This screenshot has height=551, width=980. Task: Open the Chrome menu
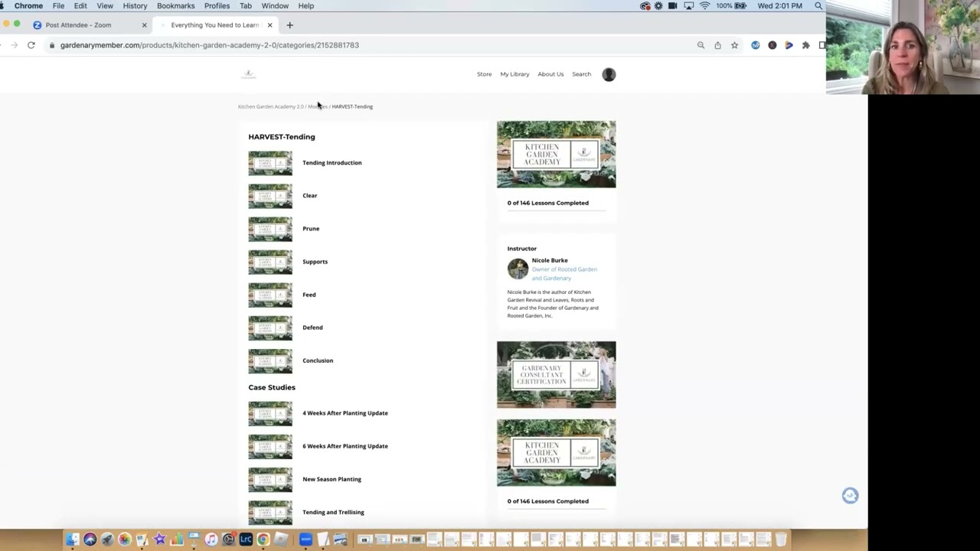(x=28, y=5)
